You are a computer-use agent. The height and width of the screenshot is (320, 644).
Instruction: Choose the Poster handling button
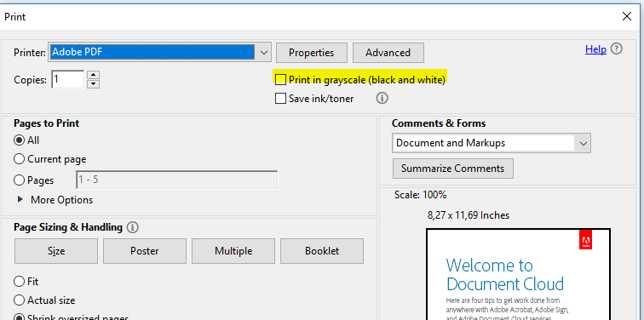(145, 251)
